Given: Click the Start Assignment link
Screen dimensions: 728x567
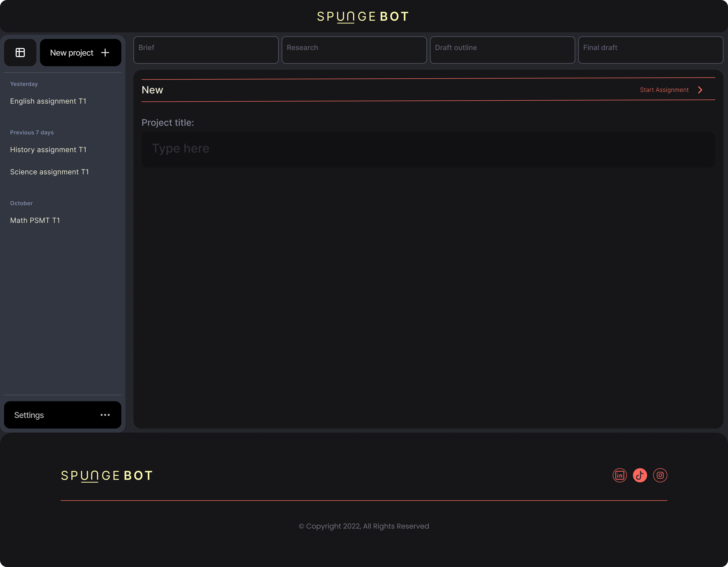Looking at the screenshot, I should click(x=664, y=90).
